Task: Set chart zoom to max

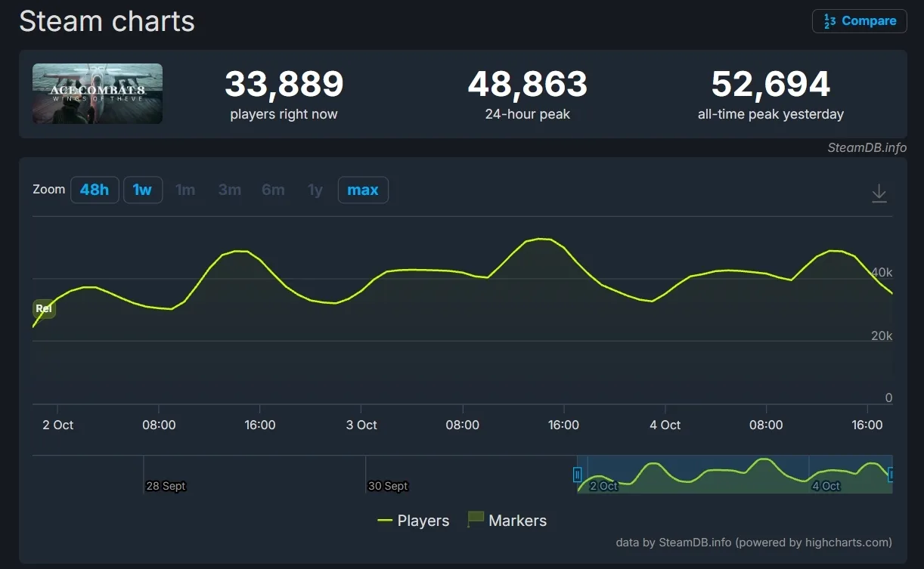Action: (x=363, y=190)
